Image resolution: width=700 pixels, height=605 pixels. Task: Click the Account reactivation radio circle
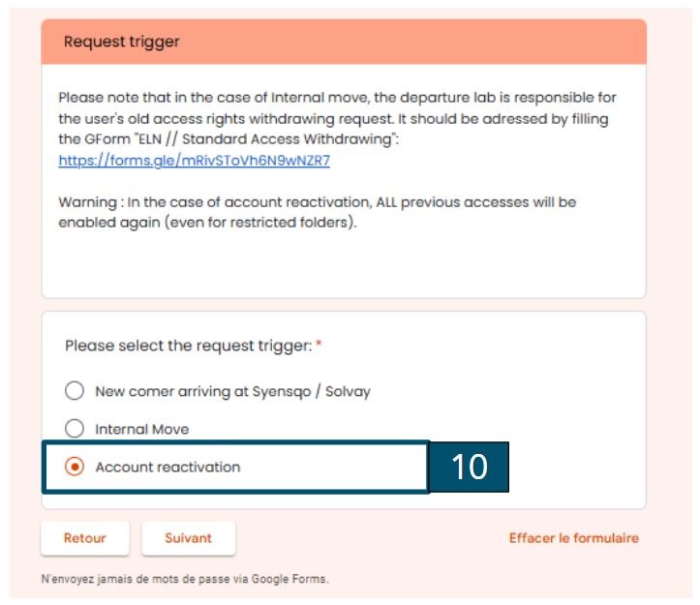(75, 467)
